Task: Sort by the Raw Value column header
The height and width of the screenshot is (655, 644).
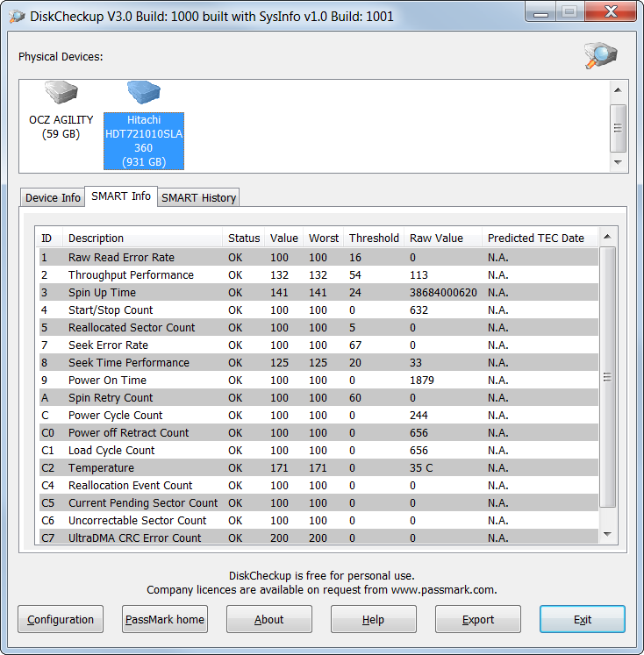Action: pyautogui.click(x=443, y=238)
